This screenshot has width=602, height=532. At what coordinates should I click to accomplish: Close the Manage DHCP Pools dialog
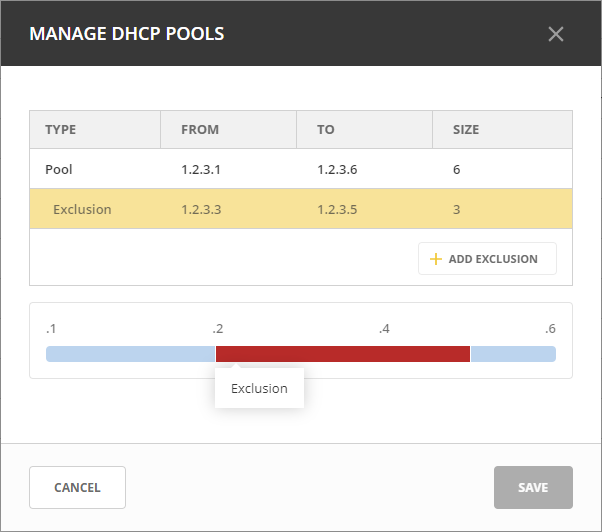pos(556,34)
